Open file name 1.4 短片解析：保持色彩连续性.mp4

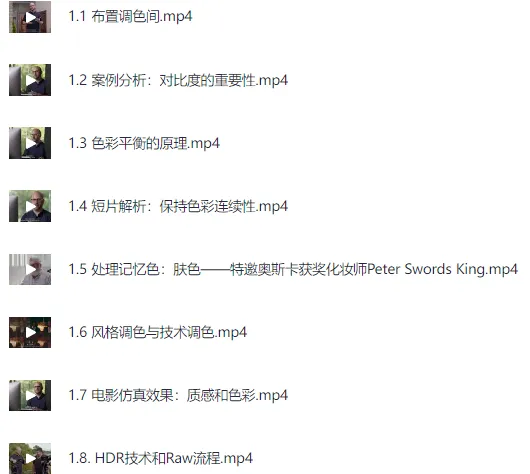[x=178, y=206]
